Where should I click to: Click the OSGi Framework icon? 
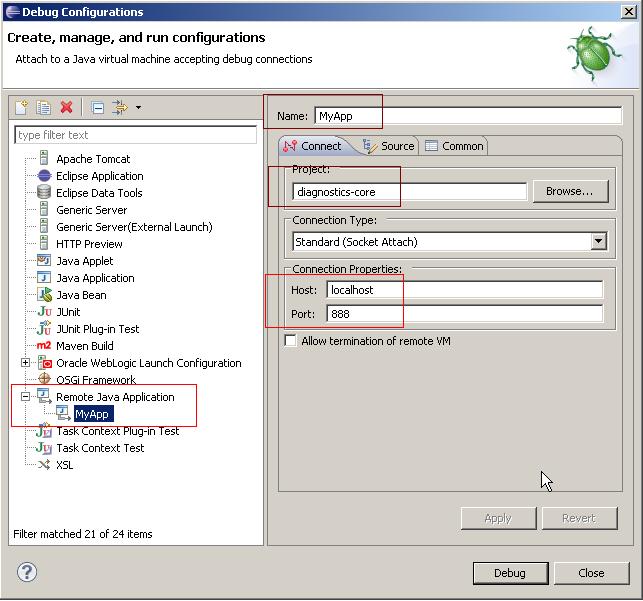coord(44,378)
